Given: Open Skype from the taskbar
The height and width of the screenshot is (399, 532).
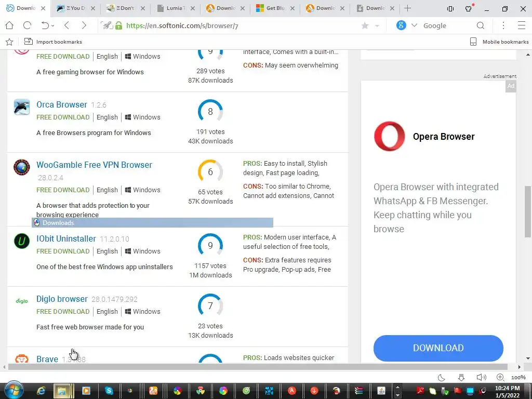Looking at the screenshot, I should 109,391.
